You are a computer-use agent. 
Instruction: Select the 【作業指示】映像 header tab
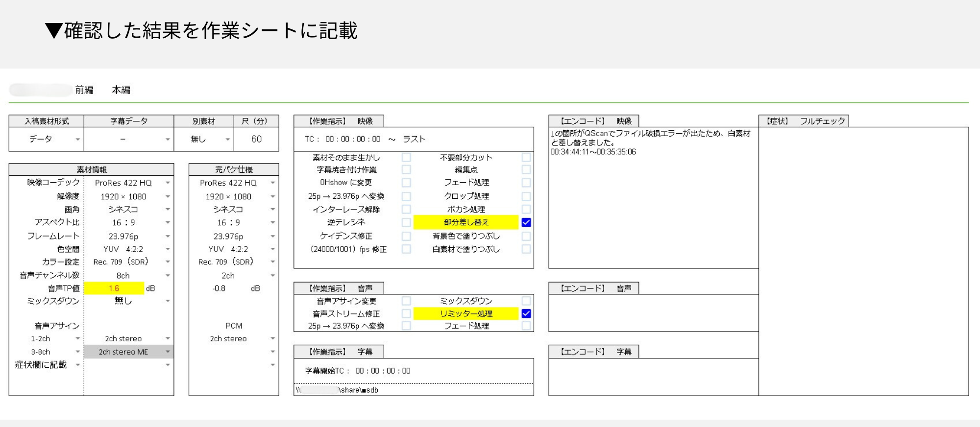(339, 121)
